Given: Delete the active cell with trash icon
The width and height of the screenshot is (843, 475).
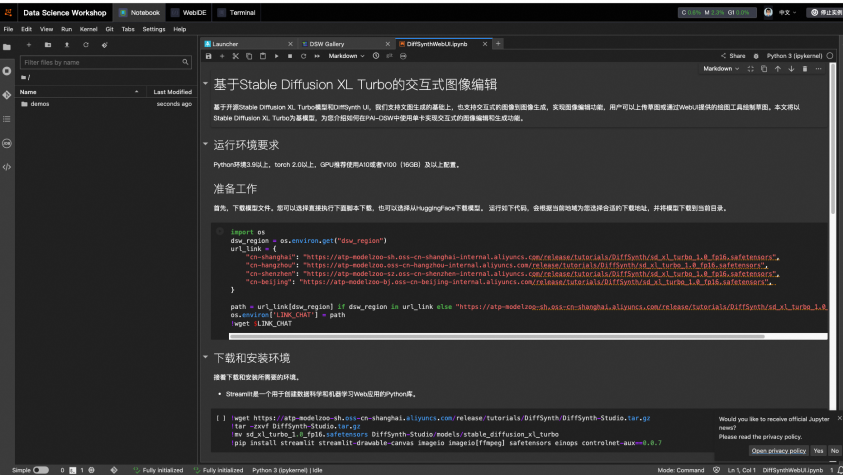Looking at the screenshot, I should tap(805, 69).
